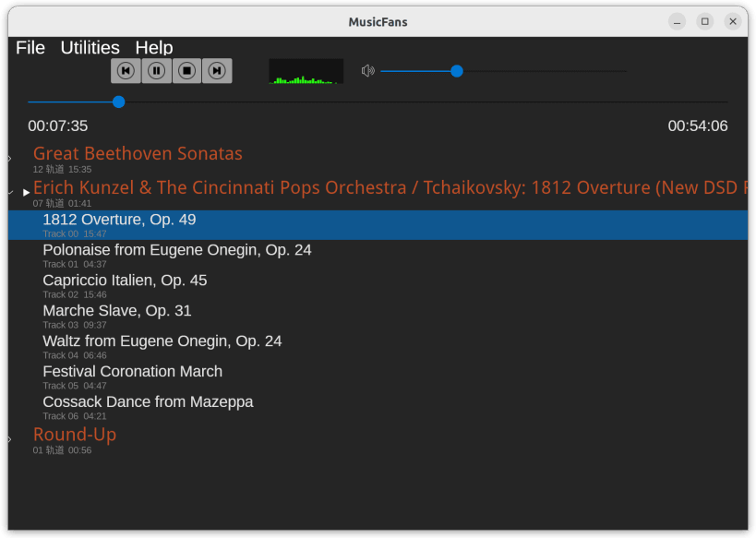Click the 'Track 06 04:21' subtitle
This screenshot has height=538, width=756.
coord(75,416)
